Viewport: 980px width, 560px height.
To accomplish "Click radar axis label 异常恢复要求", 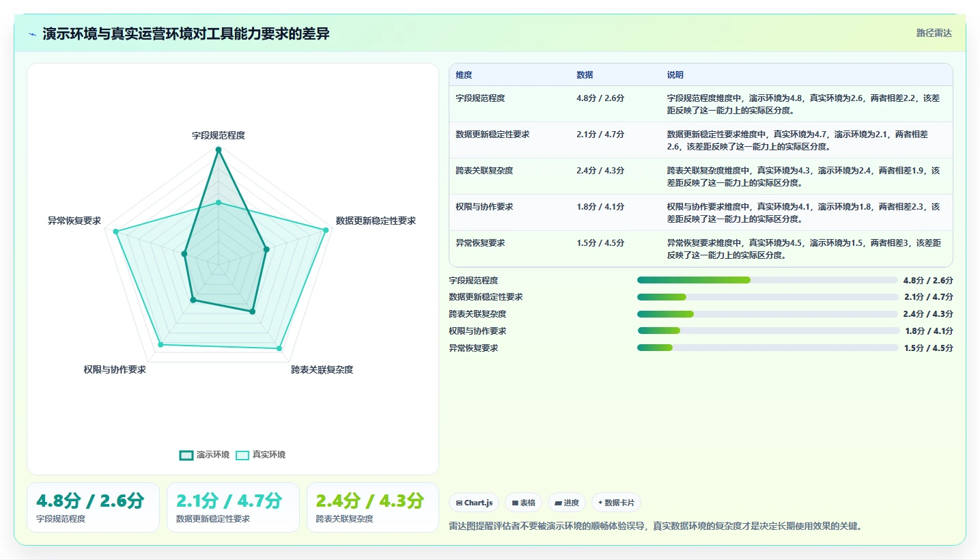I will (x=74, y=221).
